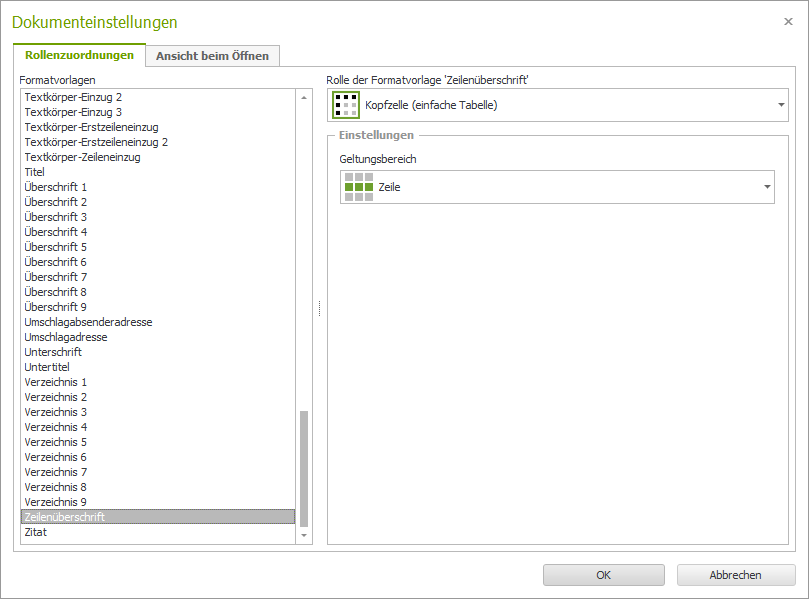The image size is (809, 599).
Task: Select 'Verzeichnis 5' in style list
Action: coord(56,442)
